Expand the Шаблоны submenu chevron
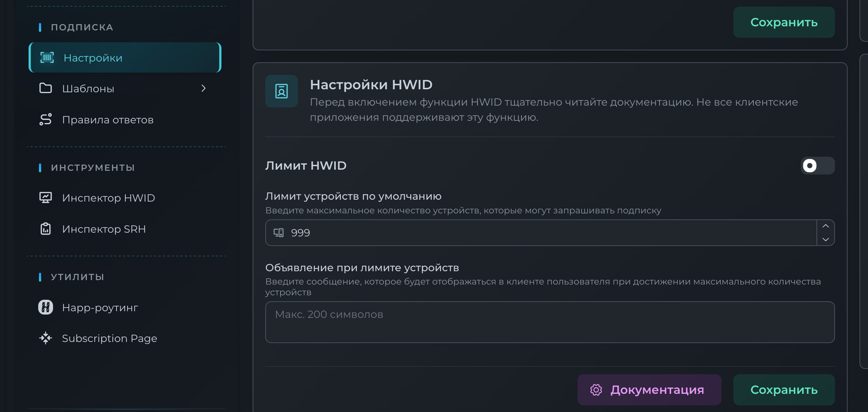This screenshot has width=868, height=412. click(x=203, y=89)
